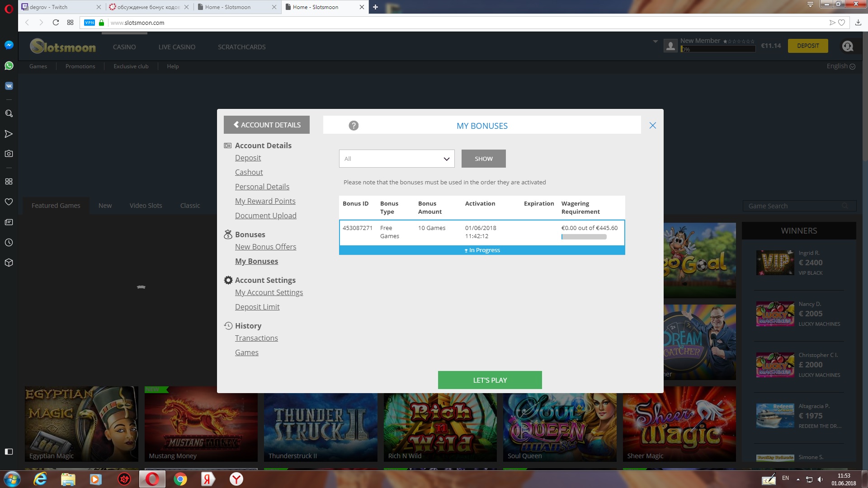868x488 pixels.
Task: Click the live chat support icon
Action: coord(847,46)
